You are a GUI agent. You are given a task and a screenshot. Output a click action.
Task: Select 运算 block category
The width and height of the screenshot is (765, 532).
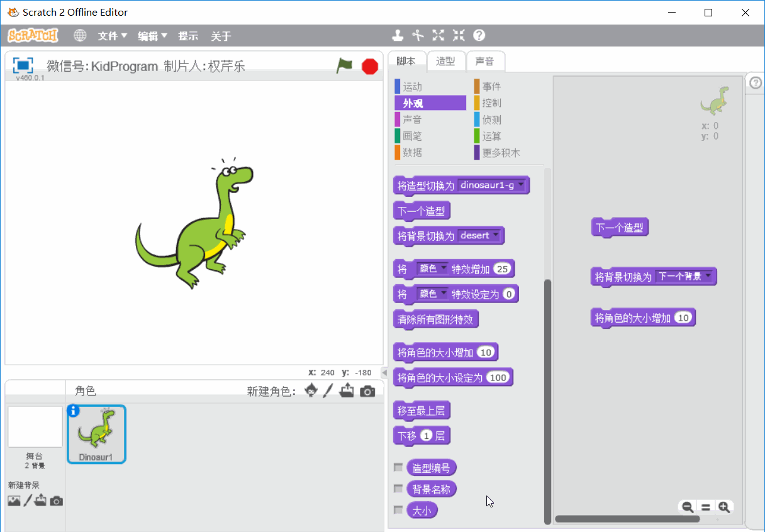pos(508,136)
